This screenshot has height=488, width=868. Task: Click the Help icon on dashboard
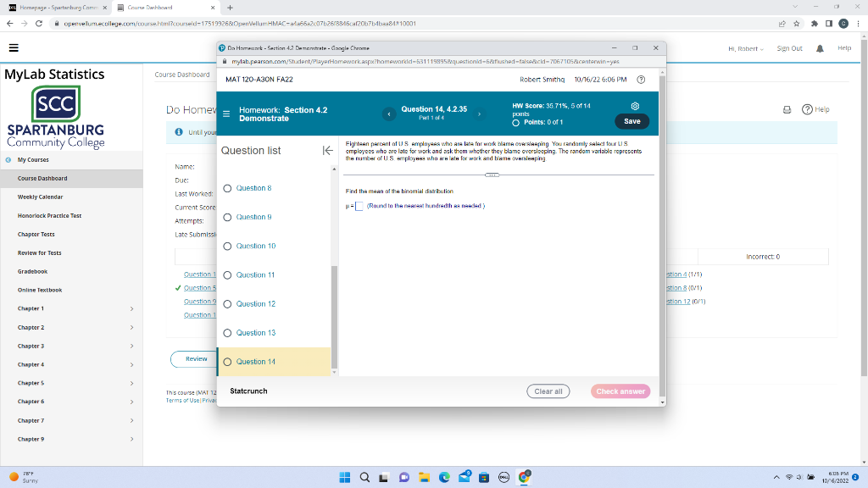pos(807,109)
